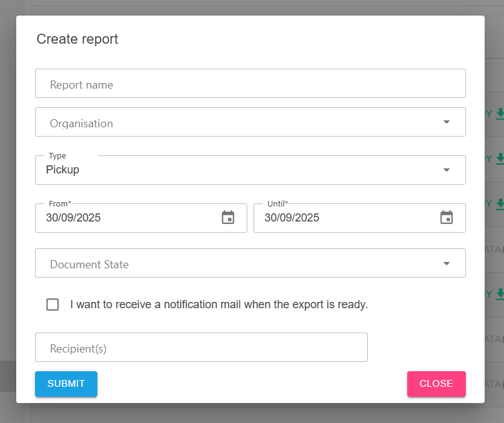Click the Pickup value in Type field
Screen dimensions: 504x423
pyautogui.click(x=62, y=170)
